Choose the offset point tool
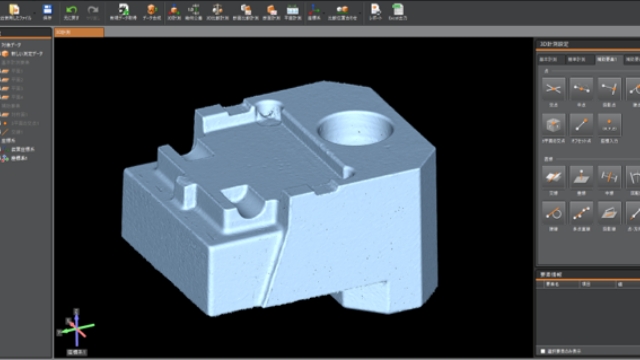 point(581,124)
